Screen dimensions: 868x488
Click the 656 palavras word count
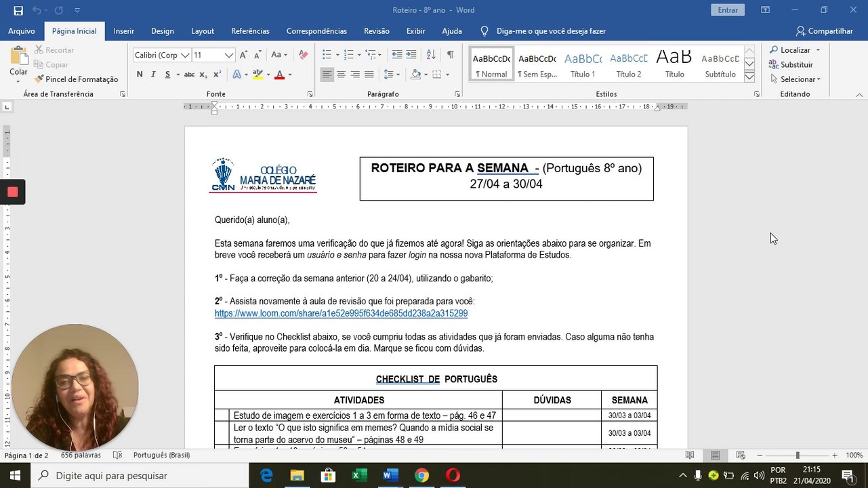pyautogui.click(x=81, y=455)
